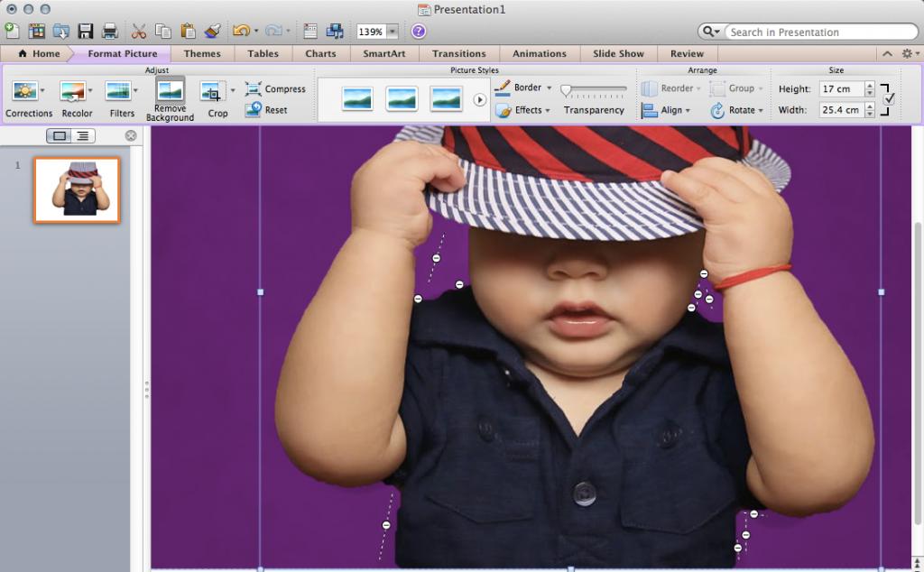Switch the pane to outline view

point(83,136)
